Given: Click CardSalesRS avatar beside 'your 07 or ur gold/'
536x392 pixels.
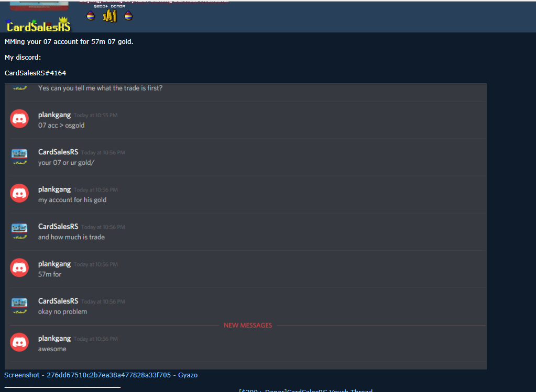Looking at the screenshot, I should pos(19,156).
